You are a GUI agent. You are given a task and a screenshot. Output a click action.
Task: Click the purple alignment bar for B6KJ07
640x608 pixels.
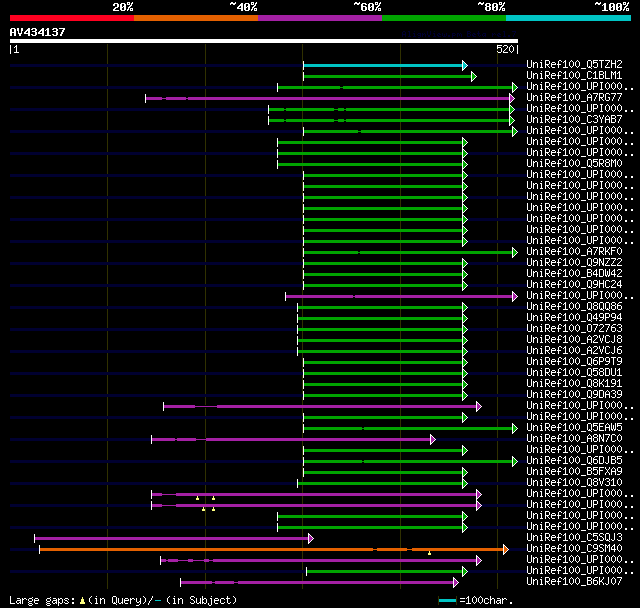(x=317, y=583)
